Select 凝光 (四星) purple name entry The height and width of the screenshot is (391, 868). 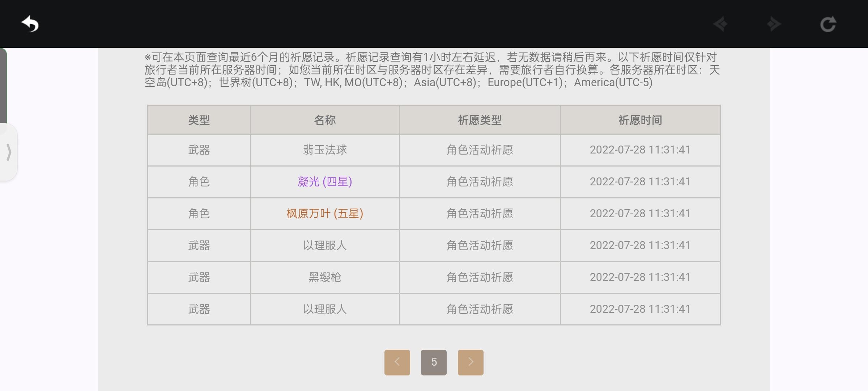325,182
